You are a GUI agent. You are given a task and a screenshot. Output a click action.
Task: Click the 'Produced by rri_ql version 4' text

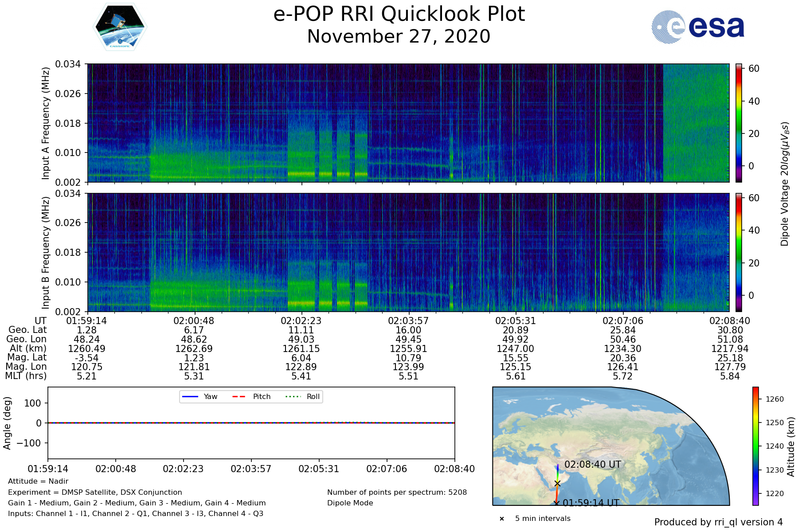coord(718,522)
